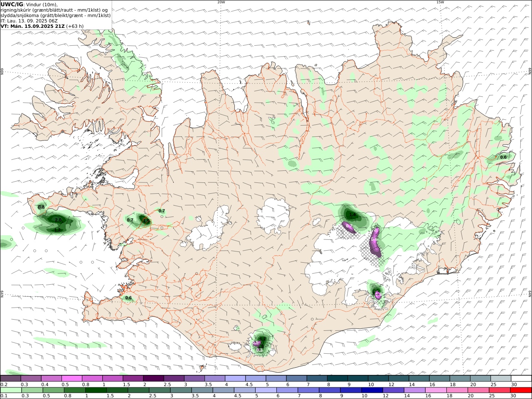Viewport: 532px width, 399px height.
Task: Pick the light pink rain swatch between 16 and 18
Action: click(436, 390)
